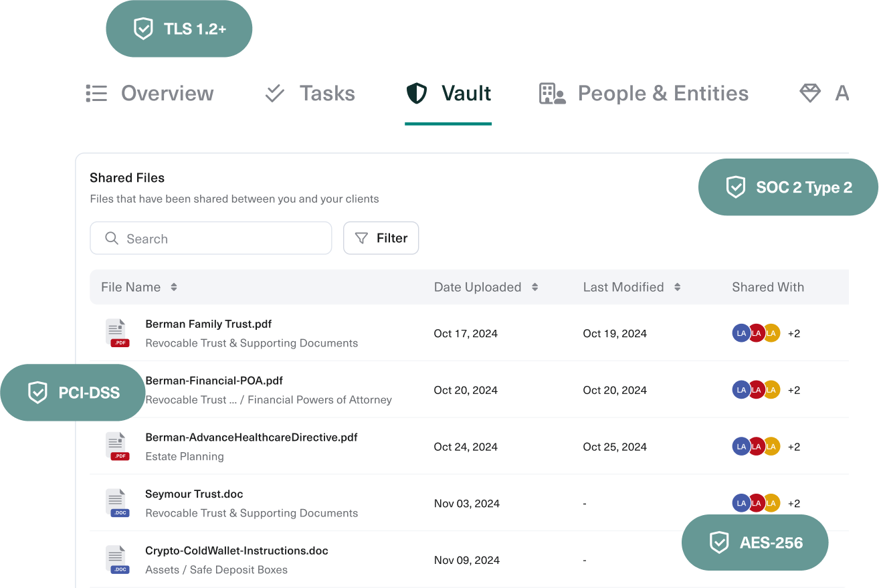Click DOC icon for Seymour Trust
This screenshot has height=588, width=879.
click(117, 503)
